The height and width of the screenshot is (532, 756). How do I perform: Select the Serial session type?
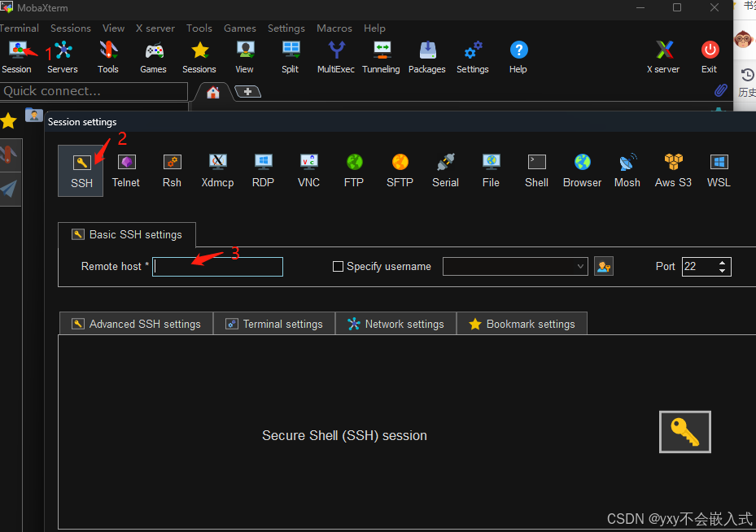(x=445, y=171)
